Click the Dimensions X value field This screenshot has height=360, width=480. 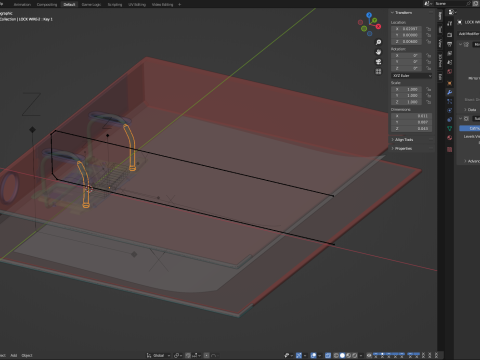point(412,116)
